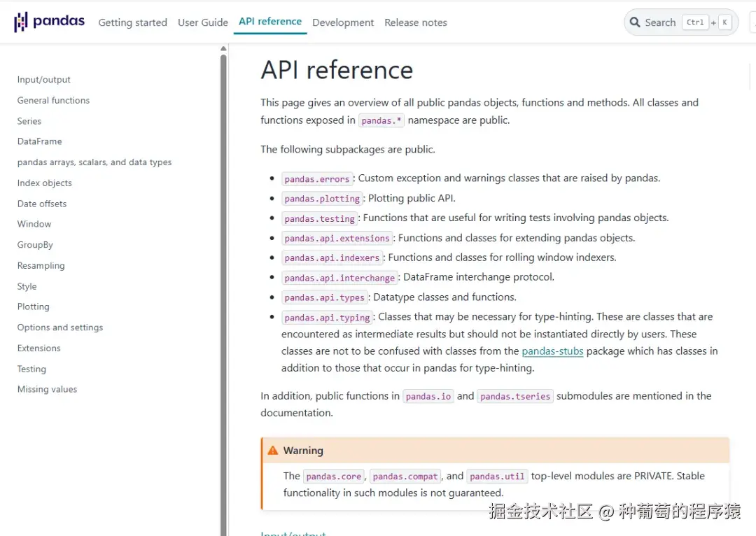
Task: Click the sidebar vertical scrollbar thumb
Action: tap(223, 294)
